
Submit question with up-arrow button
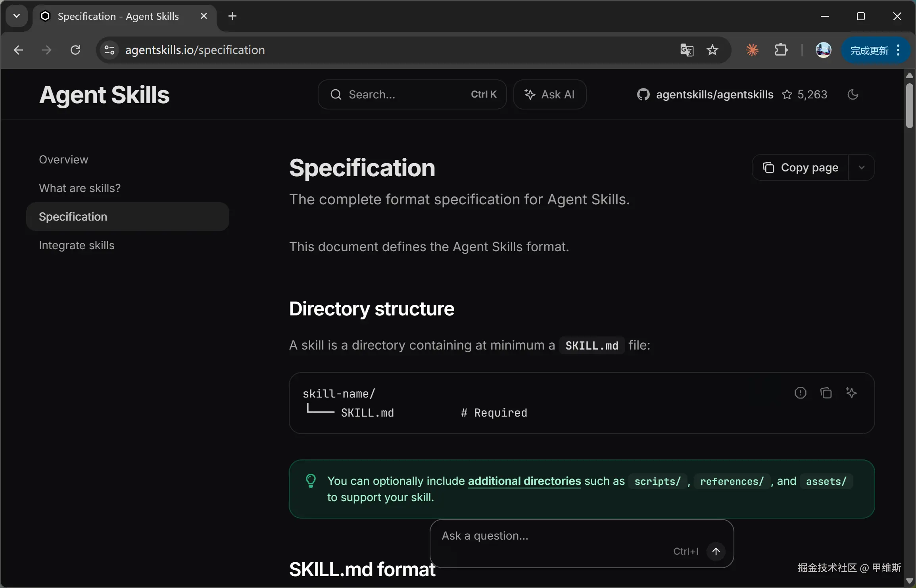coord(716,551)
